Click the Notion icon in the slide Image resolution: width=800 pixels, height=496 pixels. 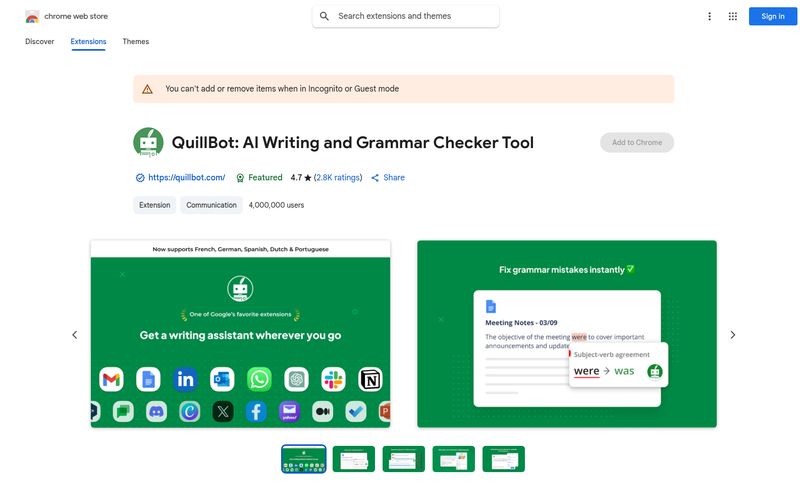click(x=370, y=379)
